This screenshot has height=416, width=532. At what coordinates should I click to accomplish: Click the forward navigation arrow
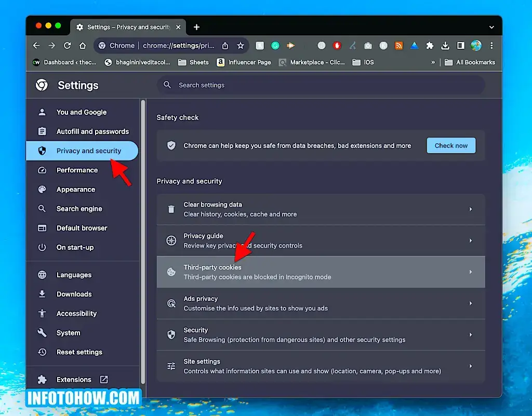click(x=51, y=45)
